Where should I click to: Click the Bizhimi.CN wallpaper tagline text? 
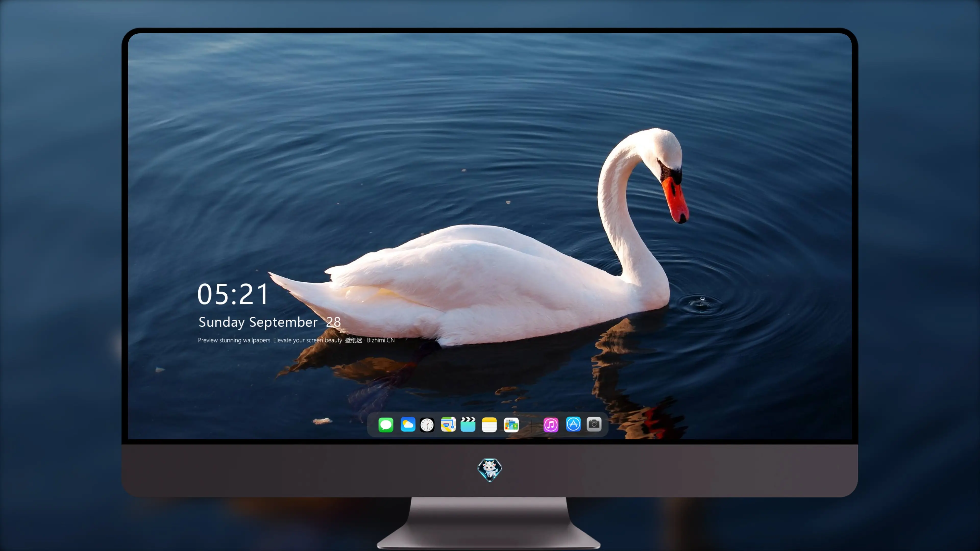coord(296,340)
